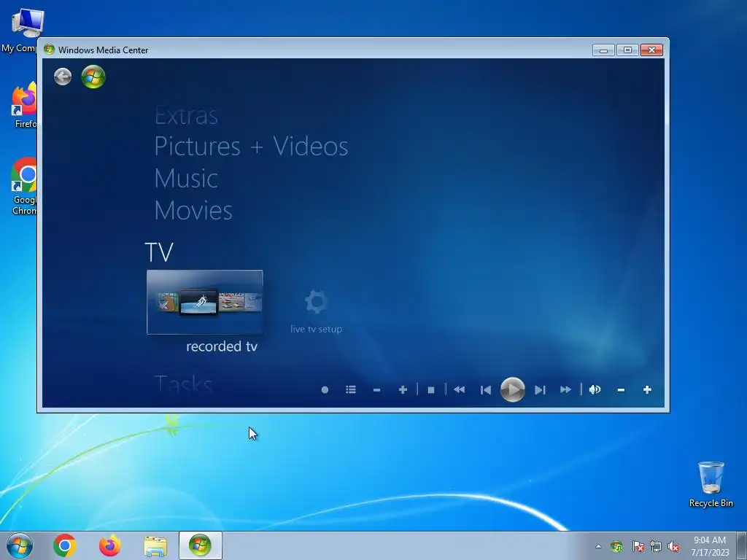
Task: Open the Extras menu category
Action: [x=186, y=115]
